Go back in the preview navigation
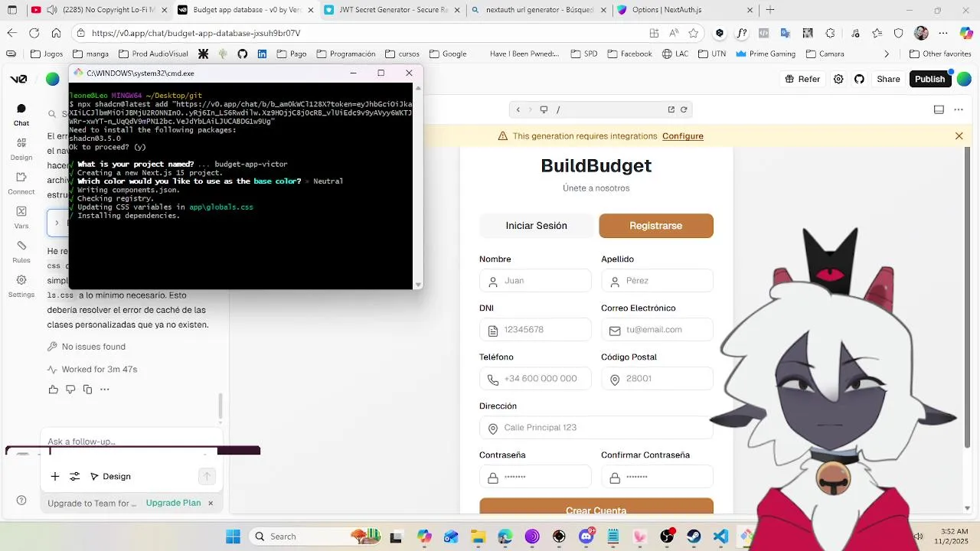The height and width of the screenshot is (551, 980). coord(518,109)
